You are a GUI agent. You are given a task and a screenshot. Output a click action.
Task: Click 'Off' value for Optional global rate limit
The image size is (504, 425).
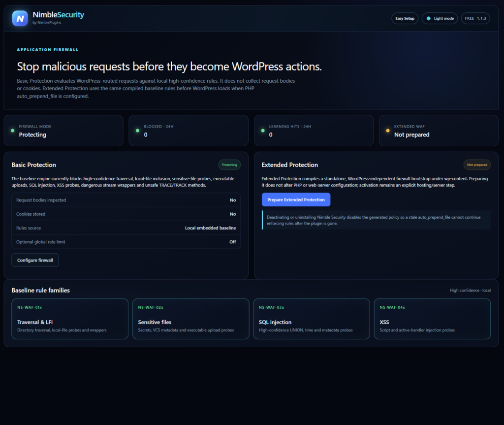(x=233, y=242)
